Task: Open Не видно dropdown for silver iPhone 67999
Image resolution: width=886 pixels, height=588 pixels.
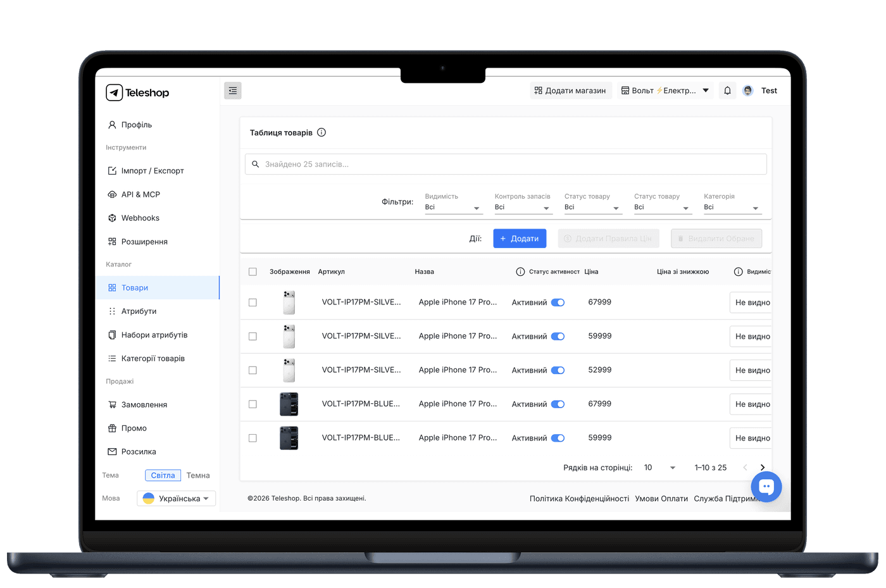Action: pos(751,303)
